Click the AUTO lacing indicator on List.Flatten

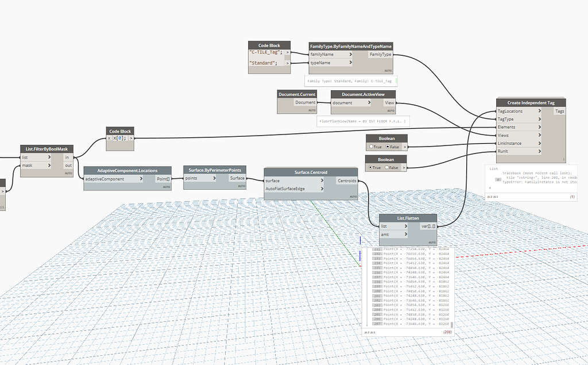432,242
